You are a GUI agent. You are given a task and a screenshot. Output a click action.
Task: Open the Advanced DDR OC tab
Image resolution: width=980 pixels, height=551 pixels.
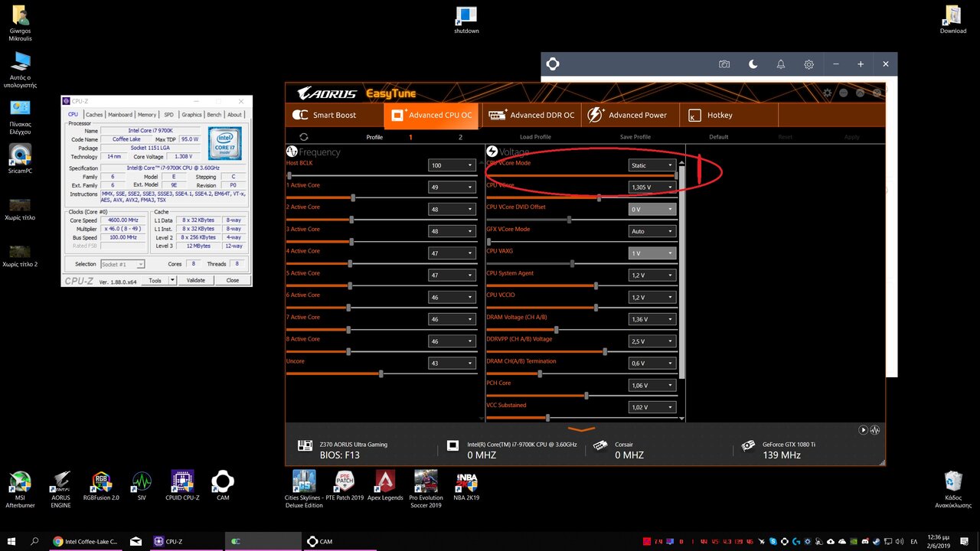(x=531, y=115)
